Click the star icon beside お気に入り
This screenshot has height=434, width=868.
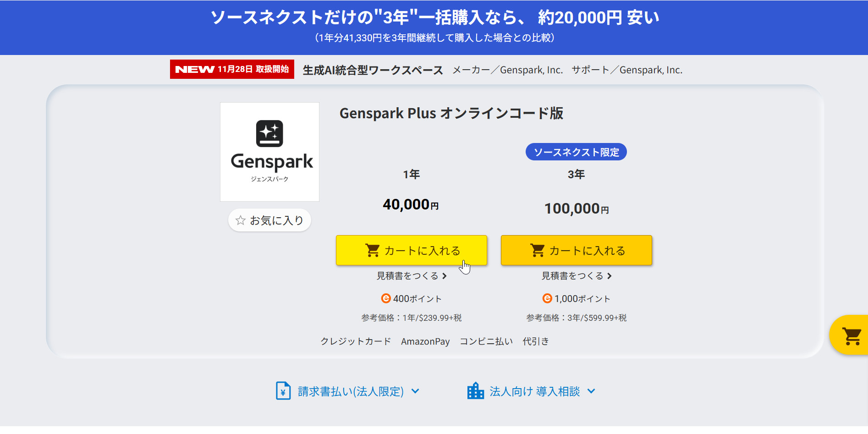pyautogui.click(x=241, y=220)
